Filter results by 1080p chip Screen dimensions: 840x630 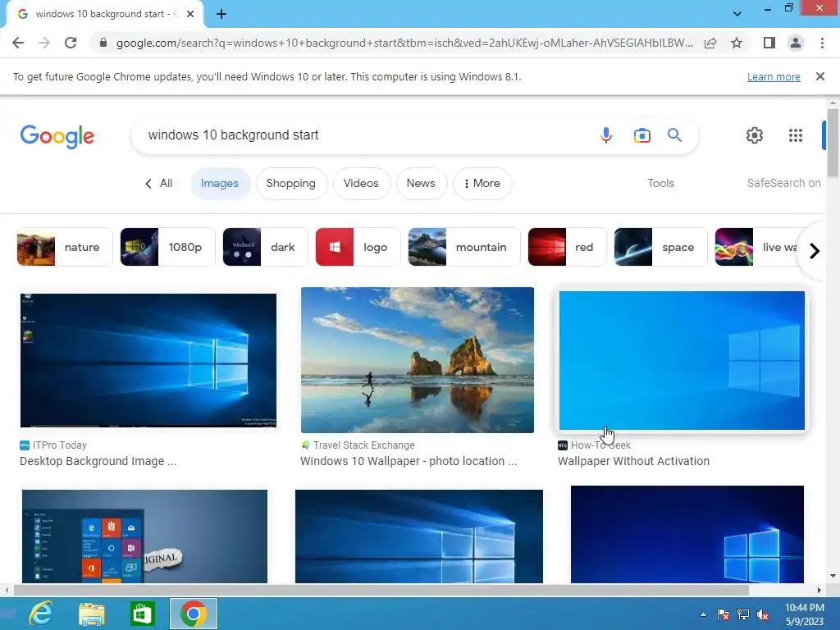167,247
